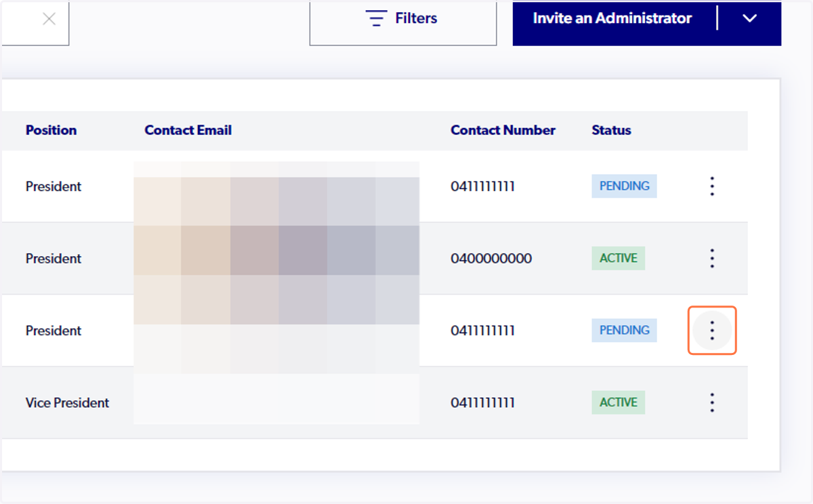Click ACTIVE badge in the Vice President row
The height and width of the screenshot is (504, 813).
618,402
